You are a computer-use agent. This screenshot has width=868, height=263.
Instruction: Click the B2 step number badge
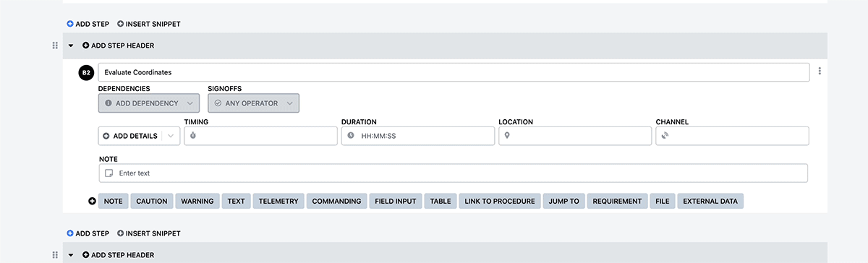tap(86, 72)
